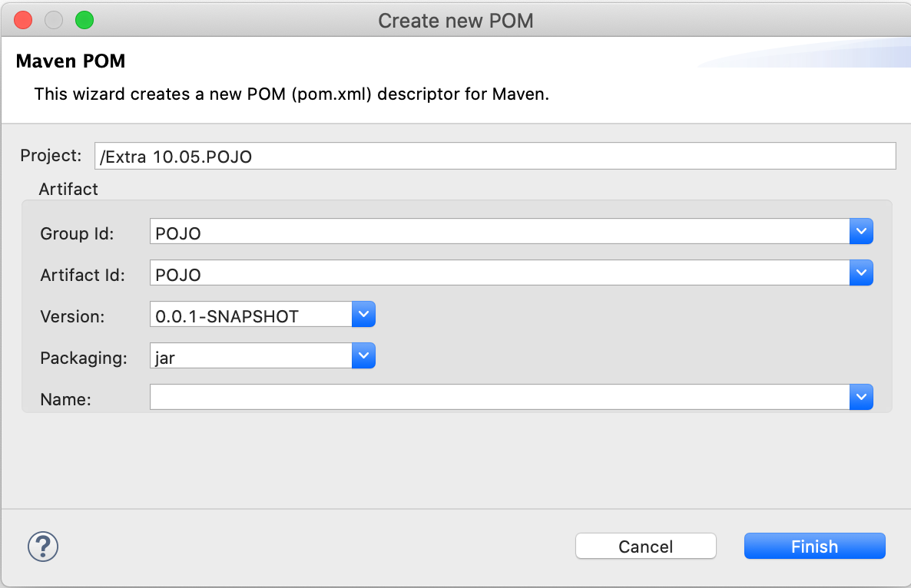Click the wizard description text

292,94
